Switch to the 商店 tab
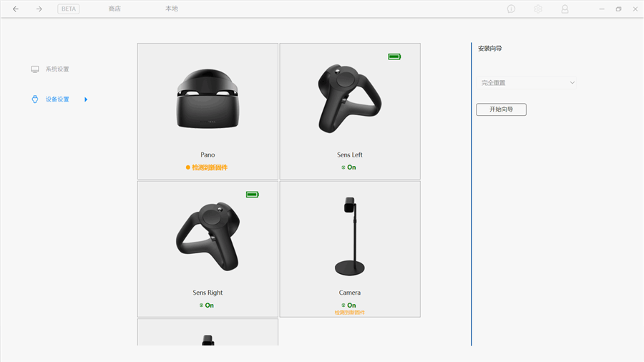Viewport: 644px width, 362px height. pyautogui.click(x=114, y=9)
